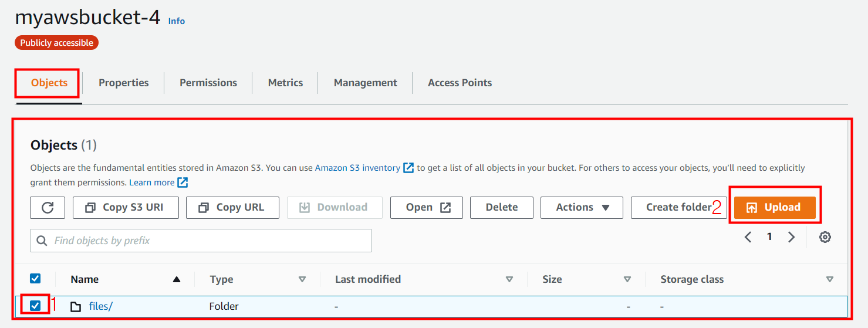The height and width of the screenshot is (328, 868).
Task: Click the files/ folder icon
Action: [x=76, y=306]
